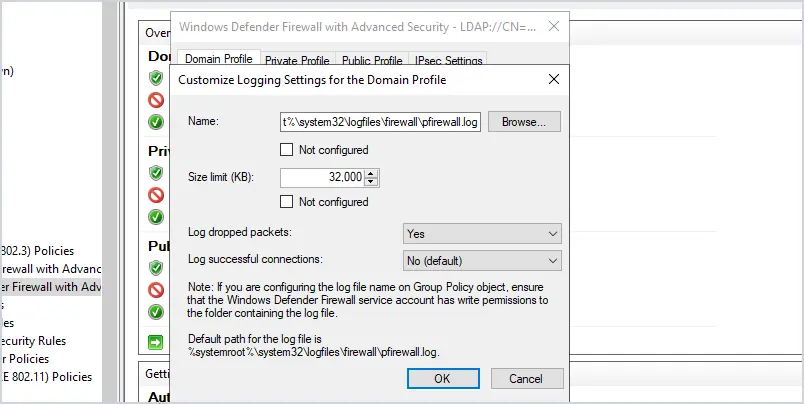This screenshot has height=404, width=804.
Task: Decrease size limit with the down spinner arrow
Action: pos(372,181)
